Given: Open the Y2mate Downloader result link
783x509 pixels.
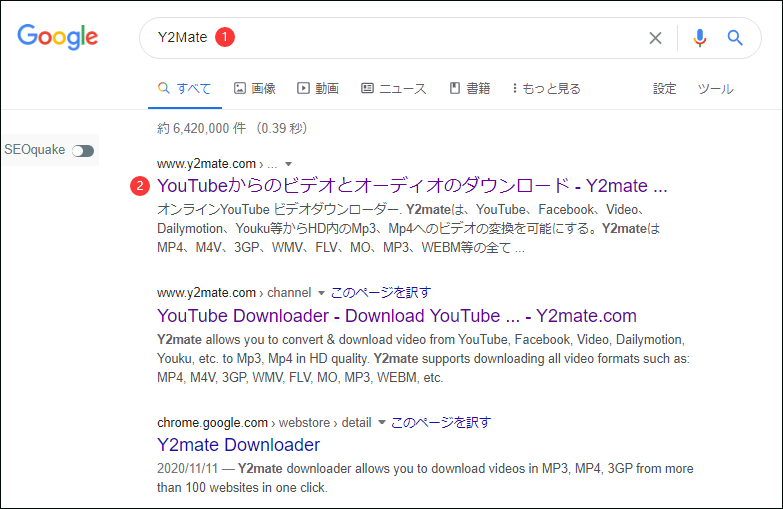Looking at the screenshot, I should point(238,445).
